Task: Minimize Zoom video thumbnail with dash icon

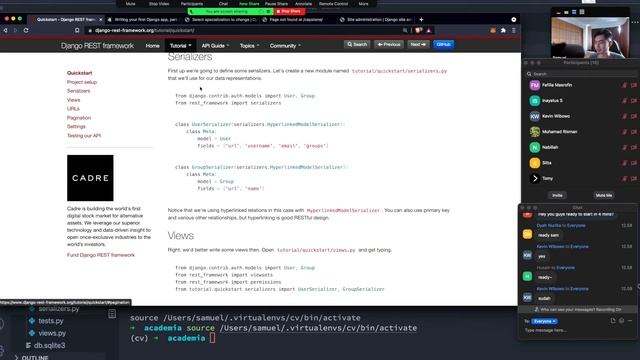Action: pos(558,12)
